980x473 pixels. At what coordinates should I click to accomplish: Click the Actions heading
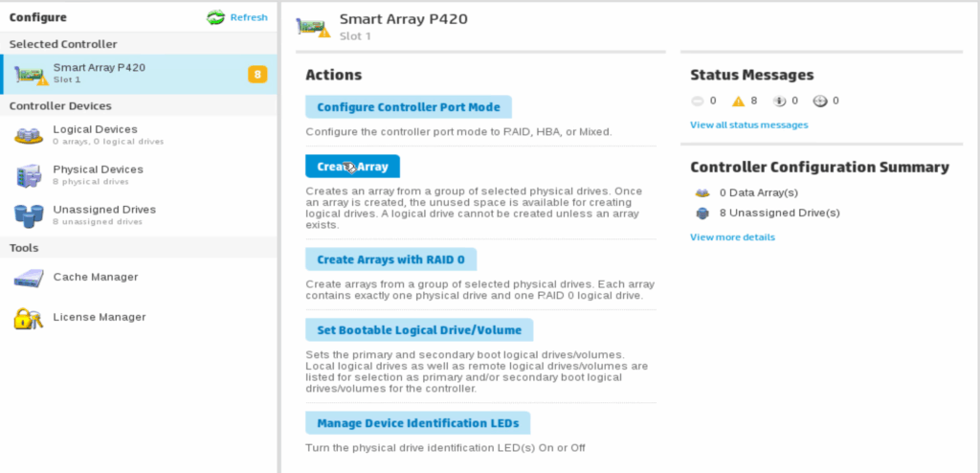(334, 75)
